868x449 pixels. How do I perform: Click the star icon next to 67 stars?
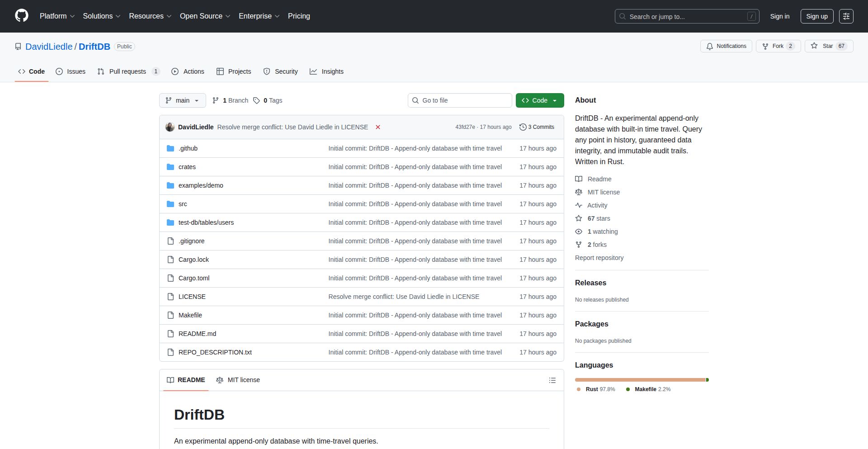[579, 218]
